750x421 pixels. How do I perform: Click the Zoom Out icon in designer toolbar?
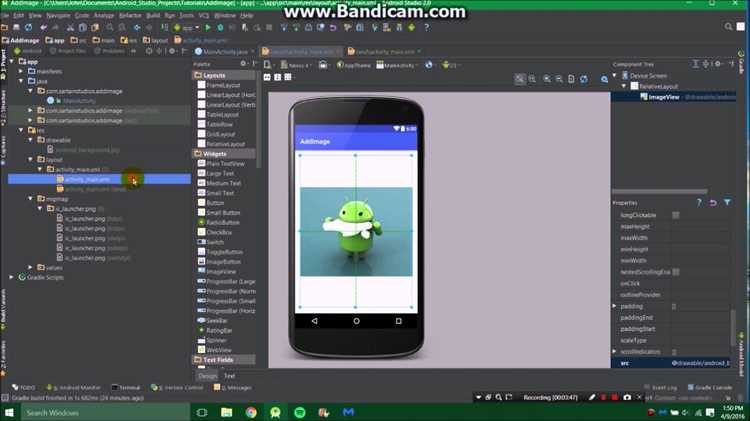[x=559, y=79]
